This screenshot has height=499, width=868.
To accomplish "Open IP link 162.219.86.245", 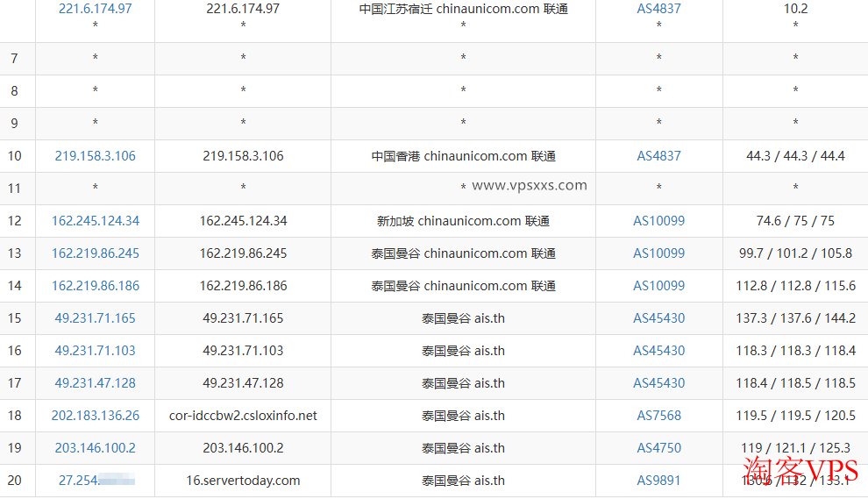I will coord(95,253).
